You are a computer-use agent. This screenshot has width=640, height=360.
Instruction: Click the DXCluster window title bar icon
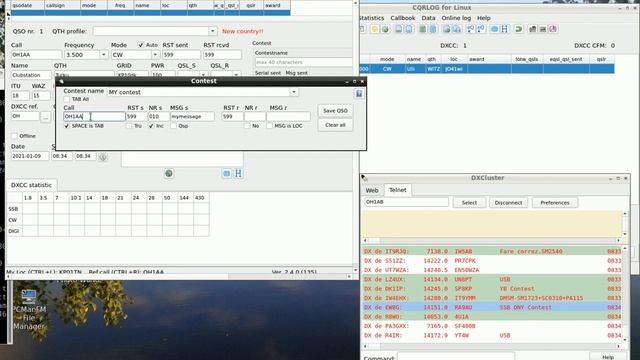point(364,178)
